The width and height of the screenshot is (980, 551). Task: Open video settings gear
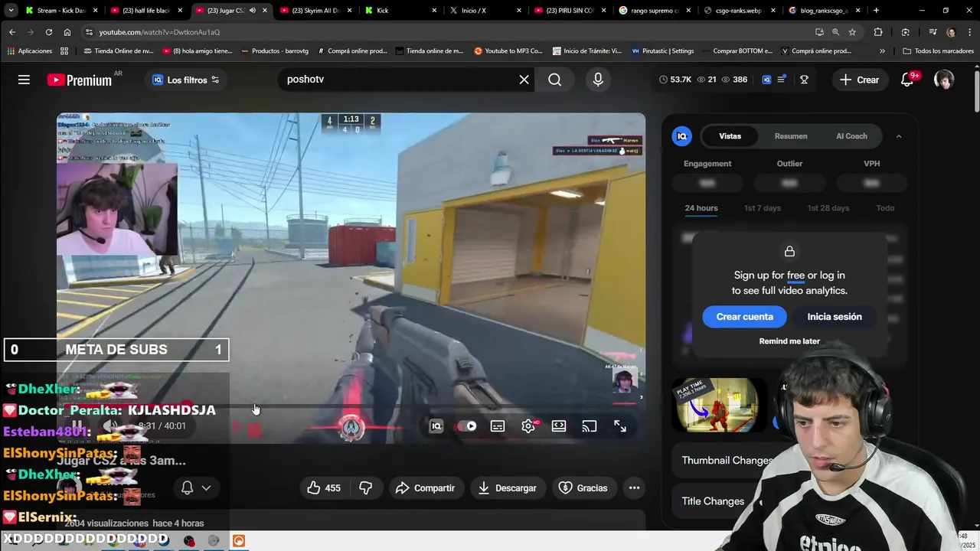[528, 426]
